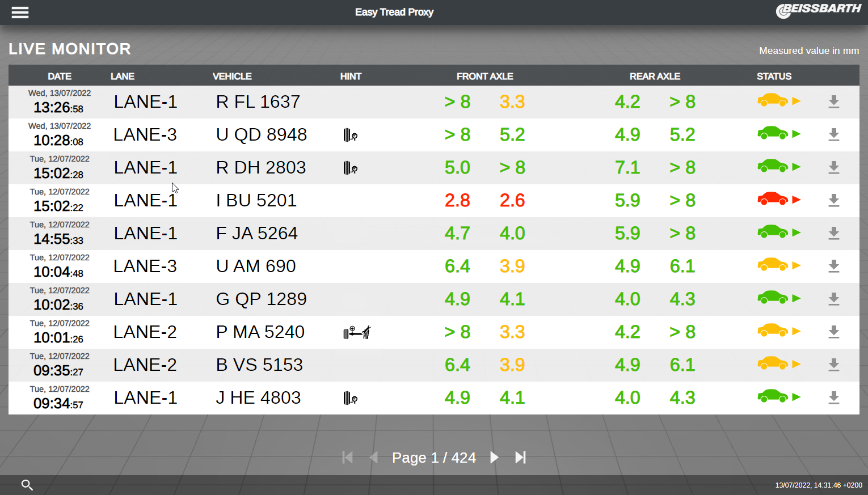Viewport: 868px width, 495px height.
Task: Download report for J HE 4803
Action: 833,398
